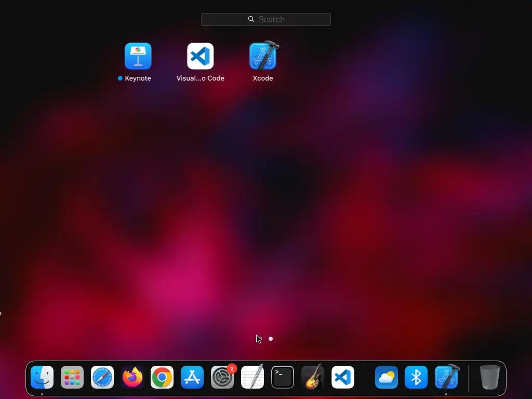
Task: Launch Firefox from the Dock
Action: pos(132,377)
